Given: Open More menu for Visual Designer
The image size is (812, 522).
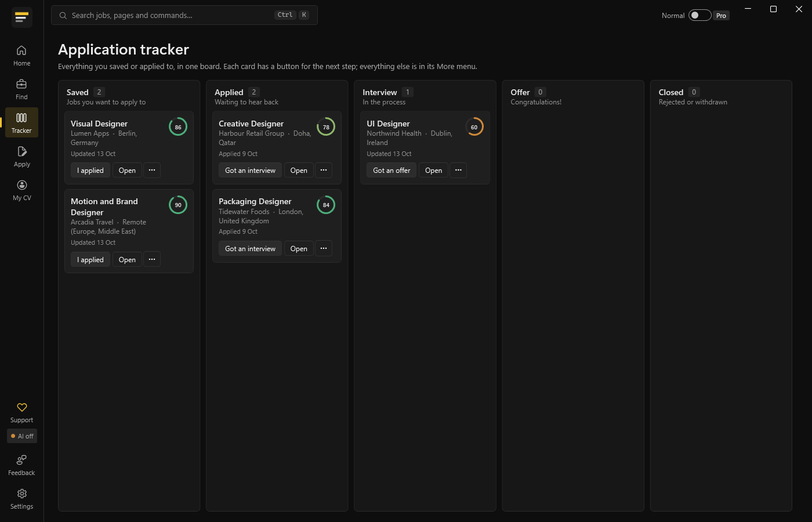Looking at the screenshot, I should pos(152,170).
